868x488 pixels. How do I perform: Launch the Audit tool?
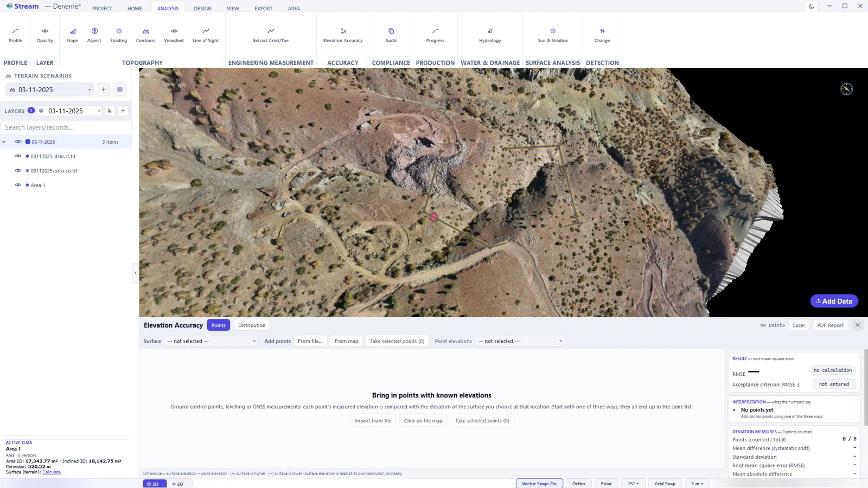point(391,35)
